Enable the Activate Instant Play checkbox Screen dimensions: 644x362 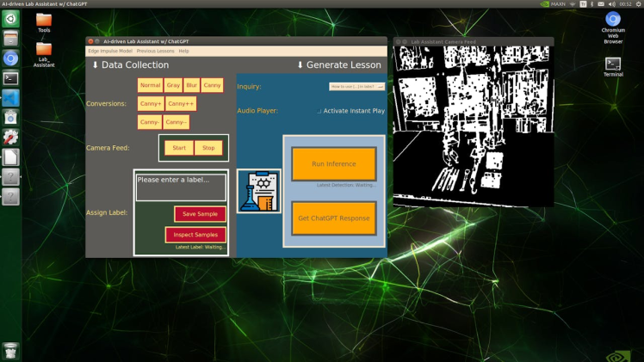pyautogui.click(x=319, y=111)
